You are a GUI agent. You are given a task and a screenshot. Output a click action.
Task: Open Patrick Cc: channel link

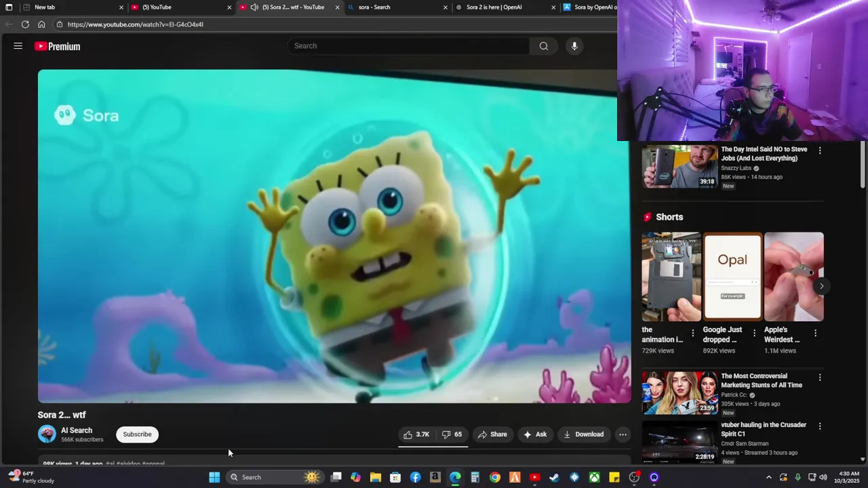click(734, 395)
